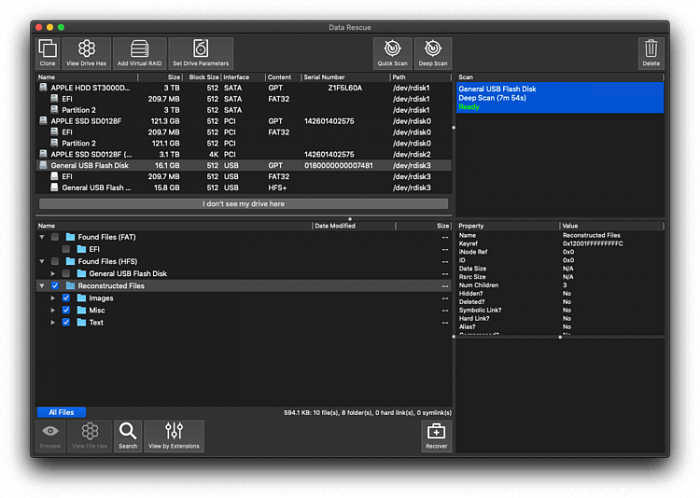Click the 3 TB Partition 2 volume icon
This screenshot has height=498, width=700.
[x=54, y=110]
